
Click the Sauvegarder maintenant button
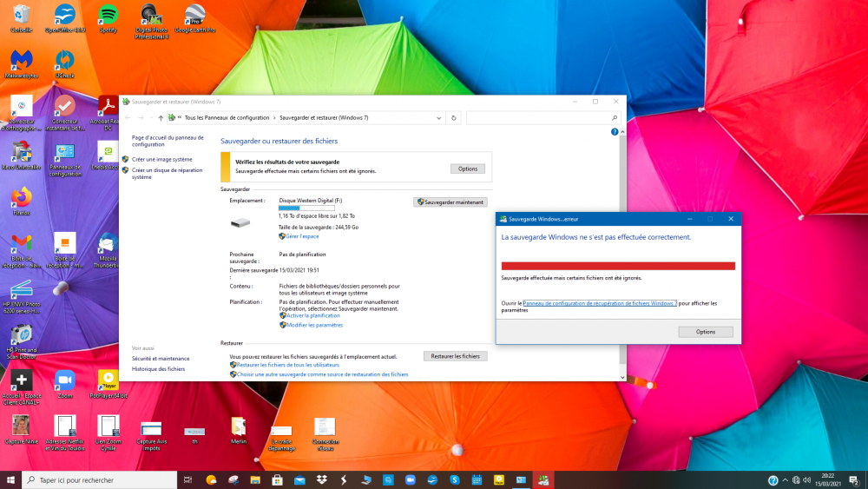point(450,202)
